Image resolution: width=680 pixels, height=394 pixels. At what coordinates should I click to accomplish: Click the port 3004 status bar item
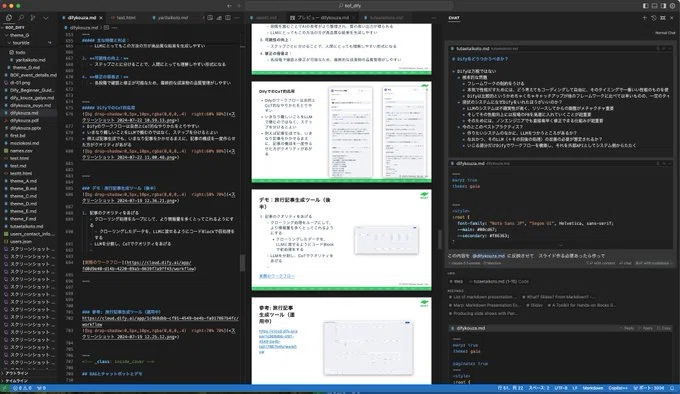click(x=649, y=388)
